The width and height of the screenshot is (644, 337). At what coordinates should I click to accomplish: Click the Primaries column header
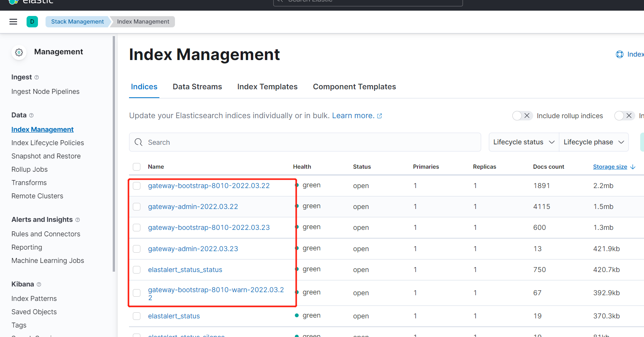pyautogui.click(x=426, y=167)
